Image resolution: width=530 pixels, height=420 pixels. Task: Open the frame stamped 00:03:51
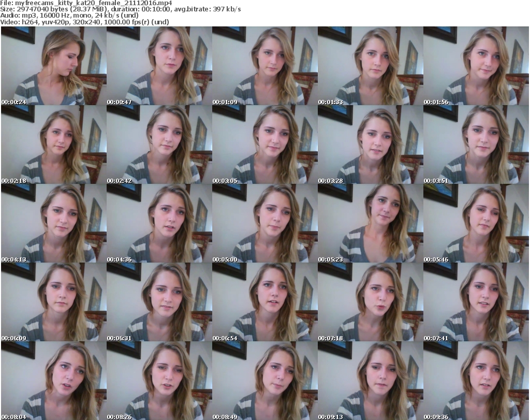[476, 144]
